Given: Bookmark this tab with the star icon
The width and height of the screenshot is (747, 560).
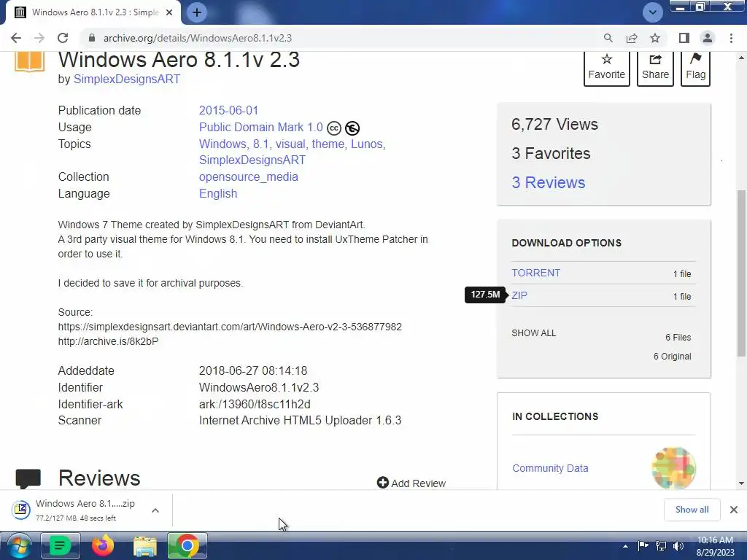Looking at the screenshot, I should (x=655, y=38).
